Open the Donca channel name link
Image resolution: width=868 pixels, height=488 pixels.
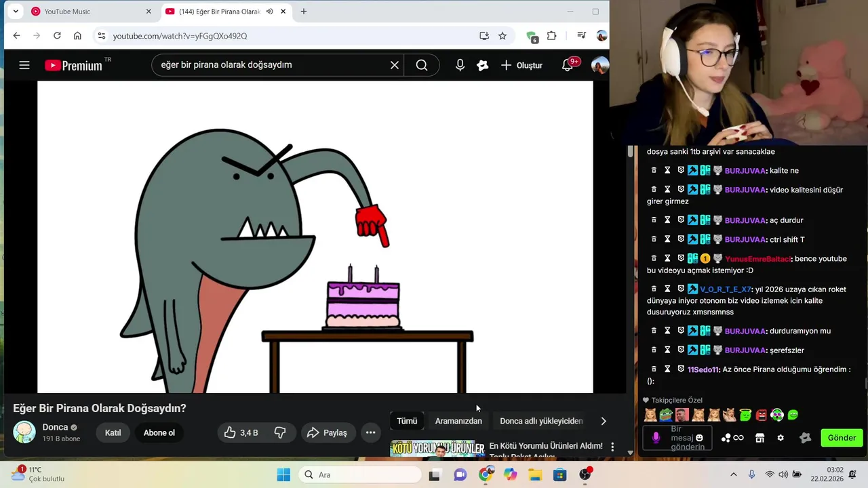[x=55, y=427]
